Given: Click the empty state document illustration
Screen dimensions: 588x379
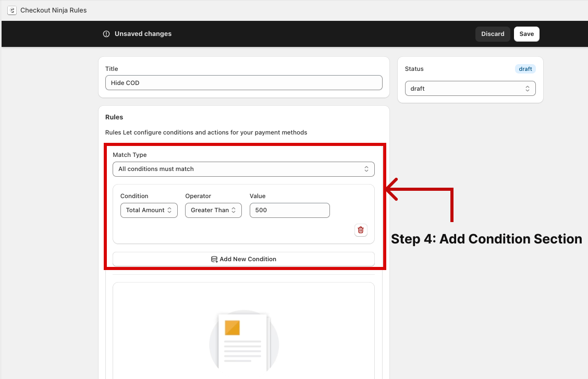Looking at the screenshot, I should (x=244, y=341).
